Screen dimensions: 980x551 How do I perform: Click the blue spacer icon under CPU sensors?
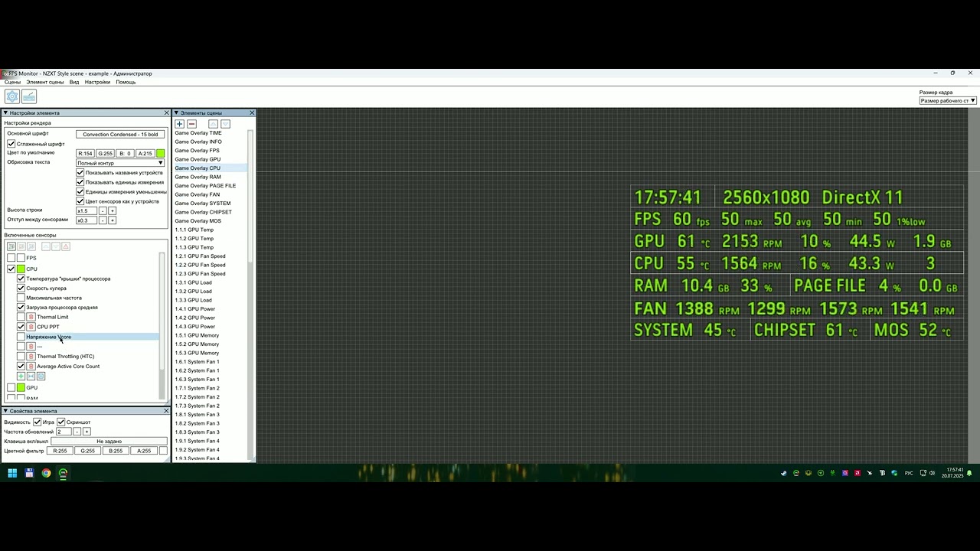31,377
